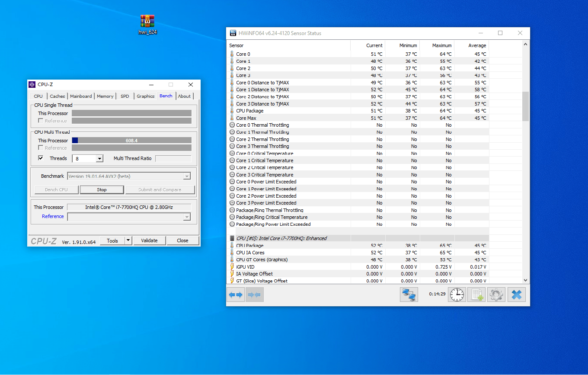Image resolution: width=588 pixels, height=375 pixels.
Task: Click status icon for Package/Ring Power Limit Exceeded
Action: (x=232, y=224)
